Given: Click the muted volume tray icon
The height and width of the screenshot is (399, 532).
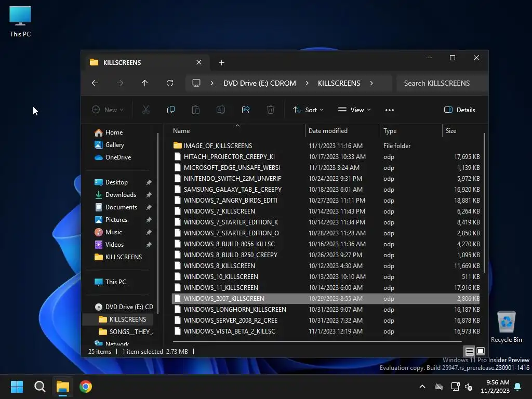Looking at the screenshot, I should 469,387.
